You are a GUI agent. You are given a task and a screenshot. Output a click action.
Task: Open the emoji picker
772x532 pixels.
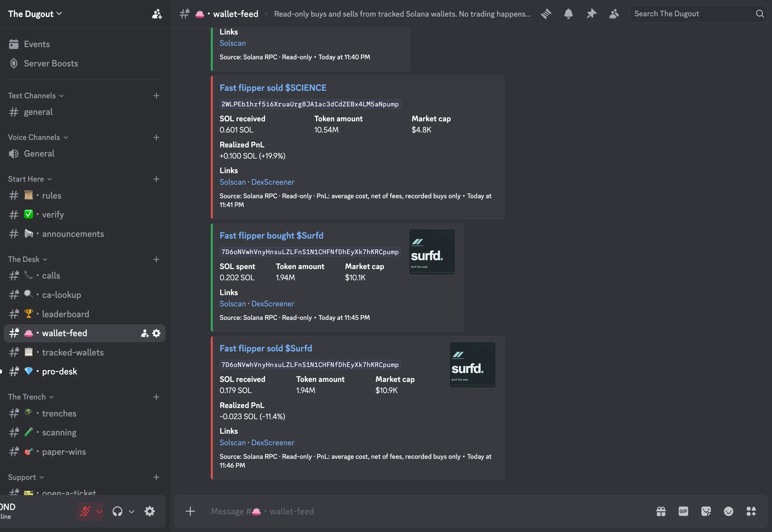729,511
